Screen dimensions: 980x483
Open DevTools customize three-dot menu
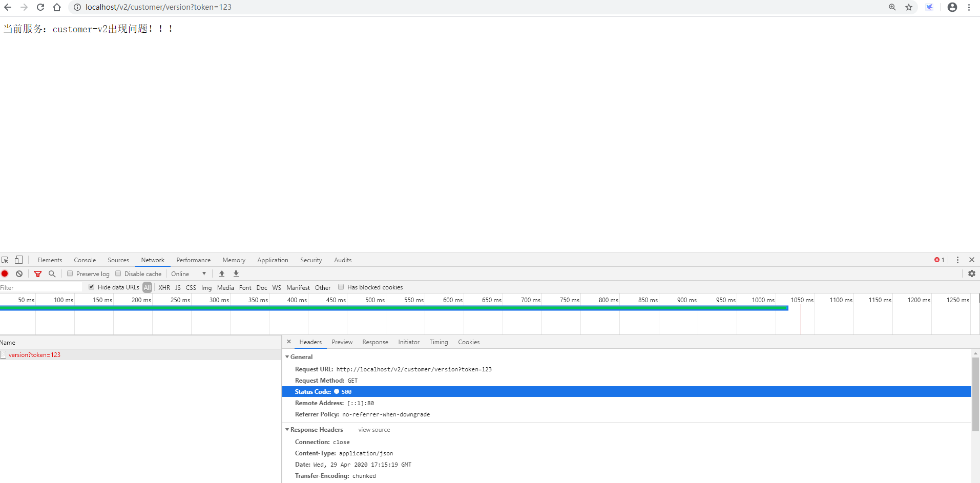[957, 260]
